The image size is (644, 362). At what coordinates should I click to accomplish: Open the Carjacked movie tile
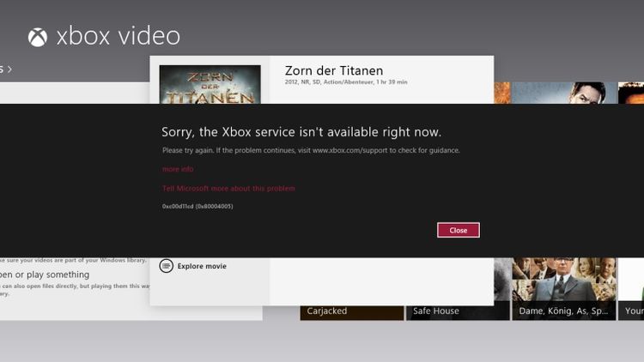click(x=352, y=311)
